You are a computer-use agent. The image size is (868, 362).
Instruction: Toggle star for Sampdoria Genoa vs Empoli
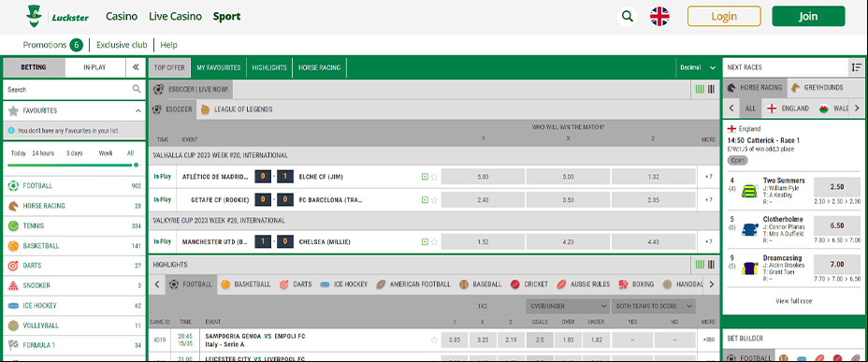(x=435, y=340)
